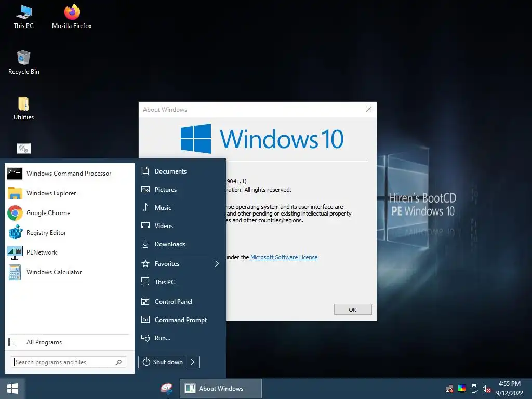This screenshot has width=532, height=399.
Task: Launch Google Chrome from Start menu
Action: pyautogui.click(x=69, y=212)
